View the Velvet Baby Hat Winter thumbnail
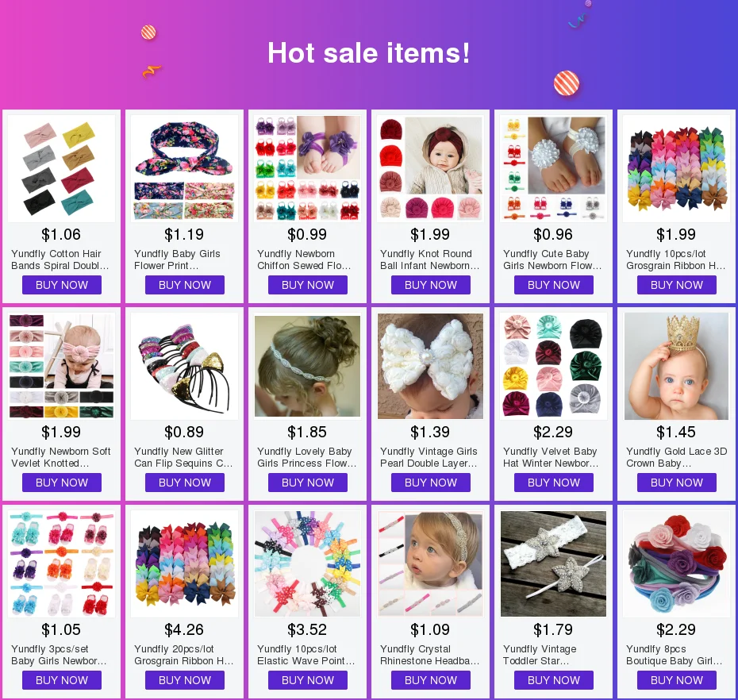This screenshot has width=738, height=700. [x=553, y=366]
